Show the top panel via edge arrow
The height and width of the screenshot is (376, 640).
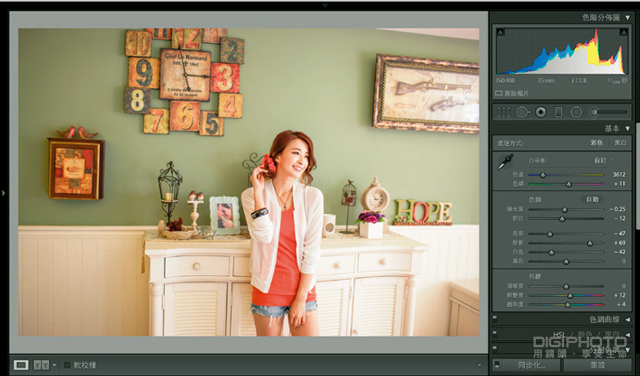(325, 6)
